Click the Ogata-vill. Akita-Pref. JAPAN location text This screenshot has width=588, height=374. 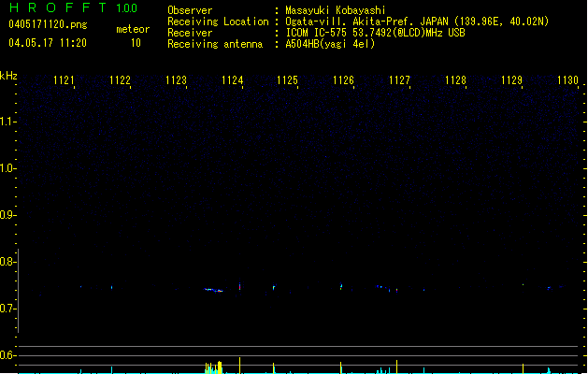pos(417,22)
